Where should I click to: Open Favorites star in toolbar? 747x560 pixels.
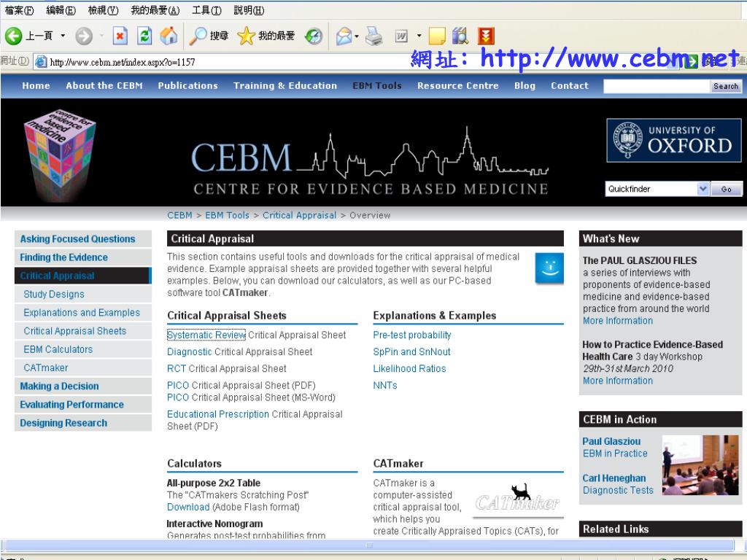(x=247, y=36)
